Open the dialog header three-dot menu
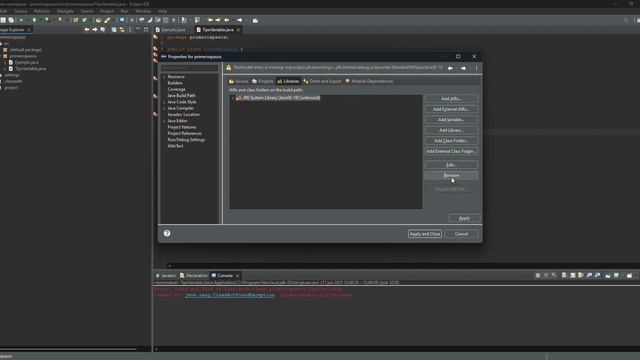640x360 pixels. tap(476, 68)
